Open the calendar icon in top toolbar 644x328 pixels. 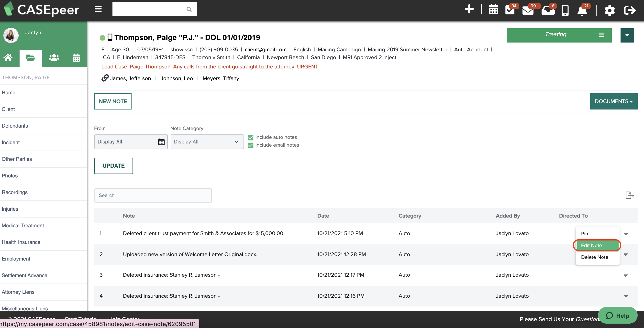coord(493,10)
